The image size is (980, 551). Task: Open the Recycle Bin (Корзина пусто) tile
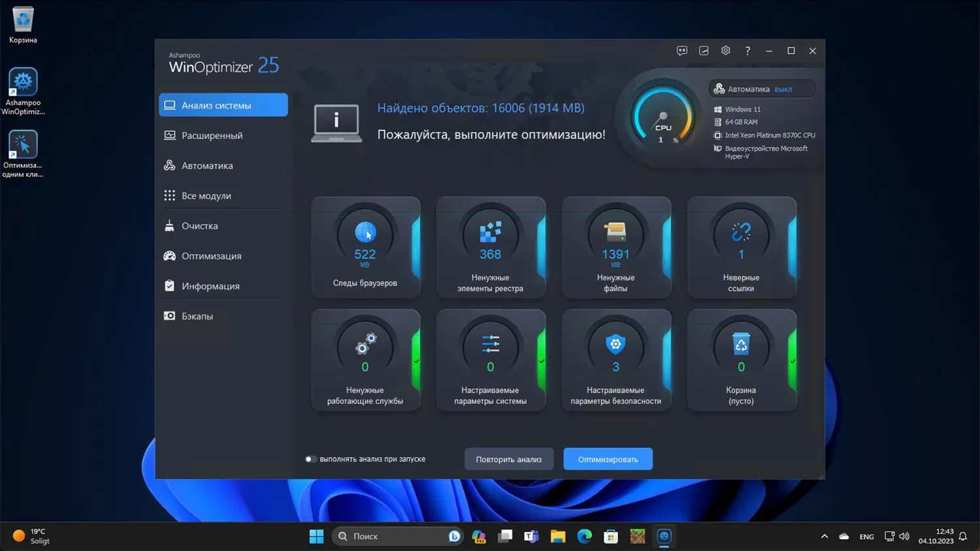coord(741,360)
